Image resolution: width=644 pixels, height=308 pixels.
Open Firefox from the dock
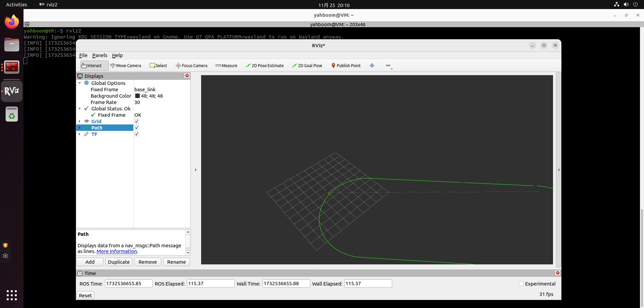tap(12, 22)
